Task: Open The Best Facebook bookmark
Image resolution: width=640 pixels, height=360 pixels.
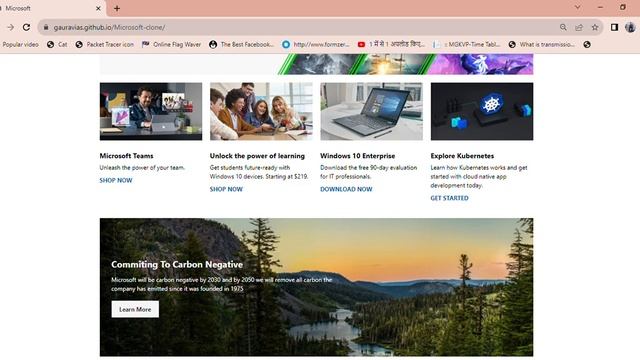Action: (x=242, y=44)
